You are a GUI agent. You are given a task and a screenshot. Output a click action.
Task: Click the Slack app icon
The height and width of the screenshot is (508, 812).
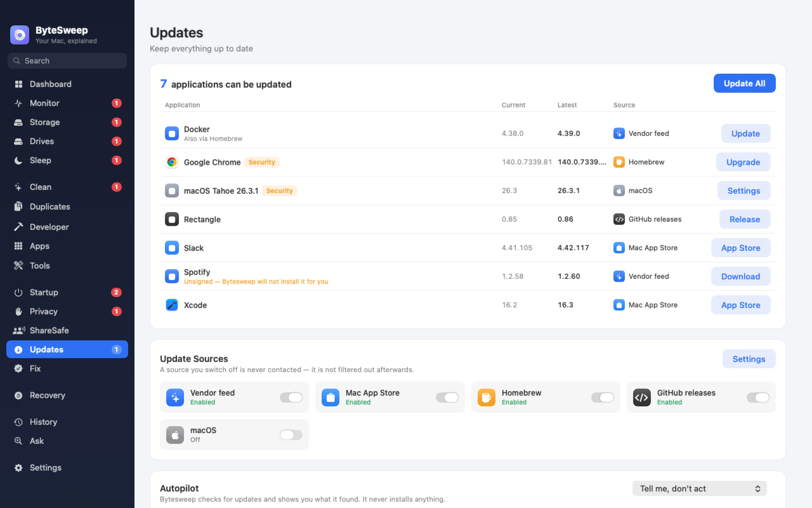click(172, 248)
